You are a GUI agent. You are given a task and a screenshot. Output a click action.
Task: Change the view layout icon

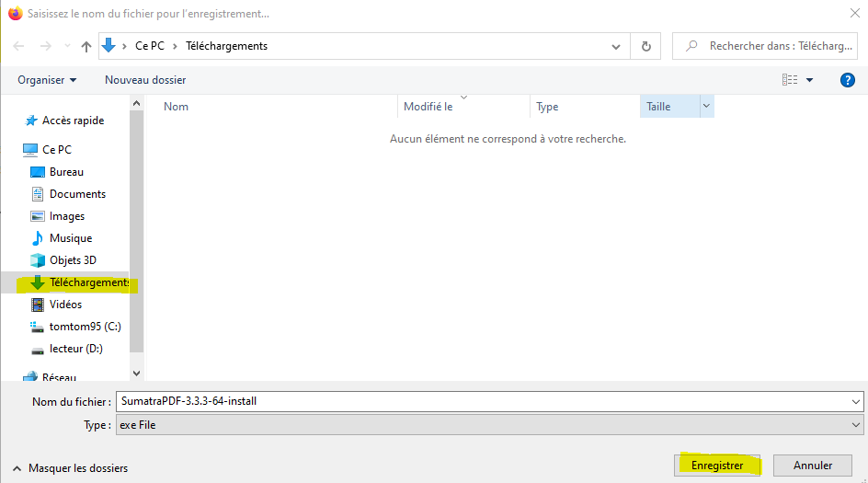point(790,80)
